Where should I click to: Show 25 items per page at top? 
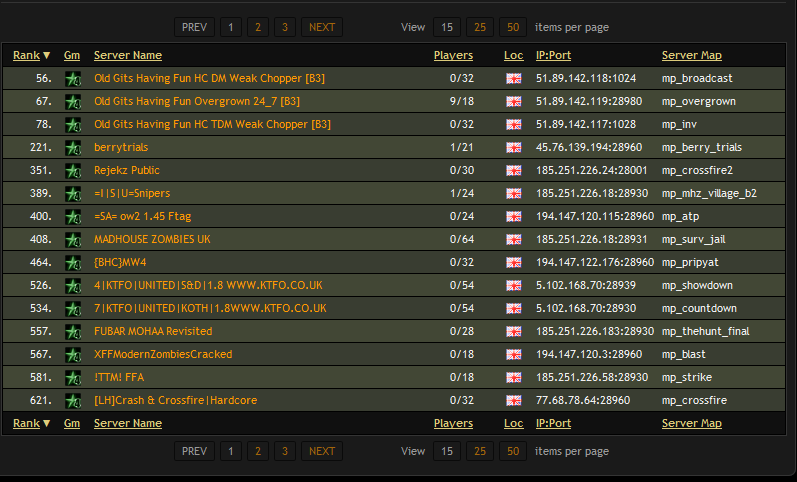pyautogui.click(x=480, y=27)
